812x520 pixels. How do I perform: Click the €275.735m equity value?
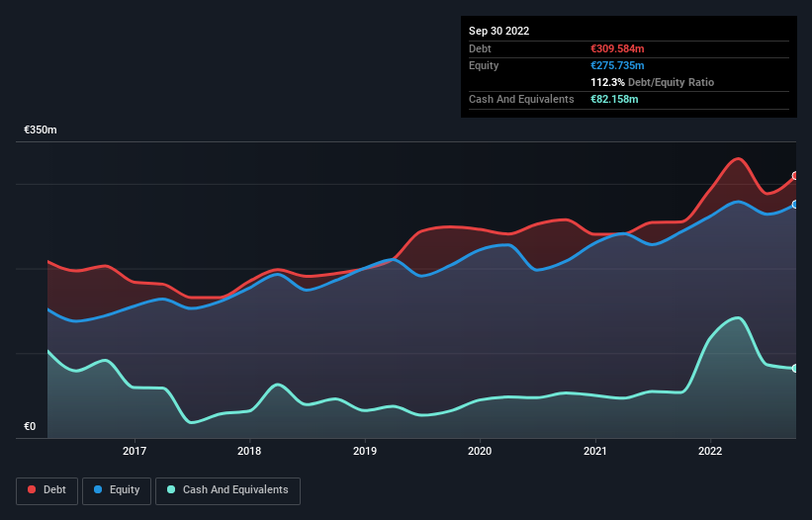point(617,65)
